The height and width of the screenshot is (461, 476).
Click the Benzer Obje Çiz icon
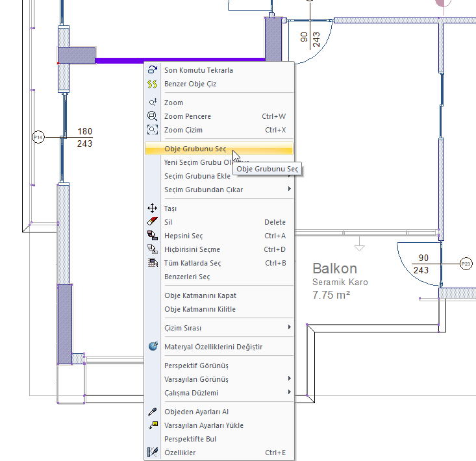click(153, 84)
